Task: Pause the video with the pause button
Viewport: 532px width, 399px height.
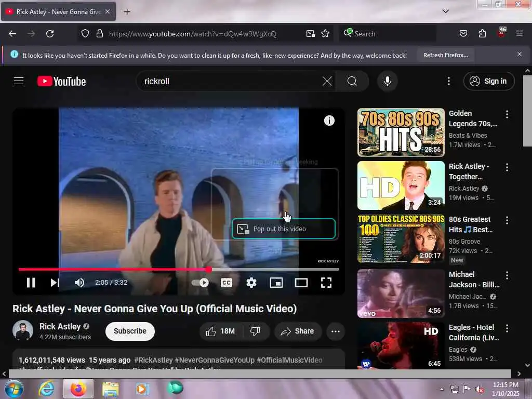Action: coord(31,283)
